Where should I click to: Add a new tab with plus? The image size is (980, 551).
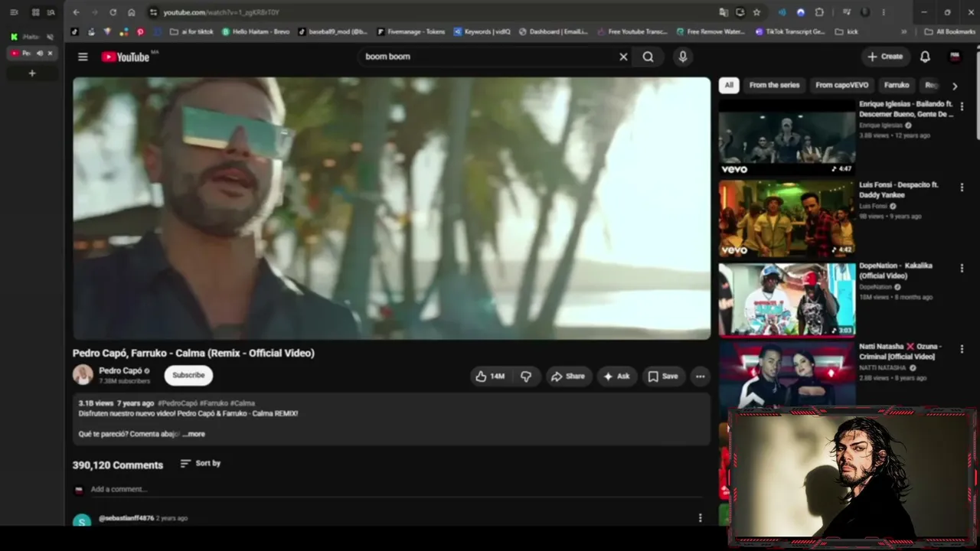coord(32,73)
